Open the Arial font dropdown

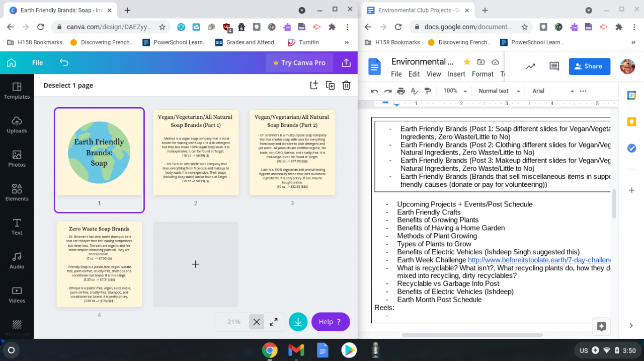pos(553,91)
